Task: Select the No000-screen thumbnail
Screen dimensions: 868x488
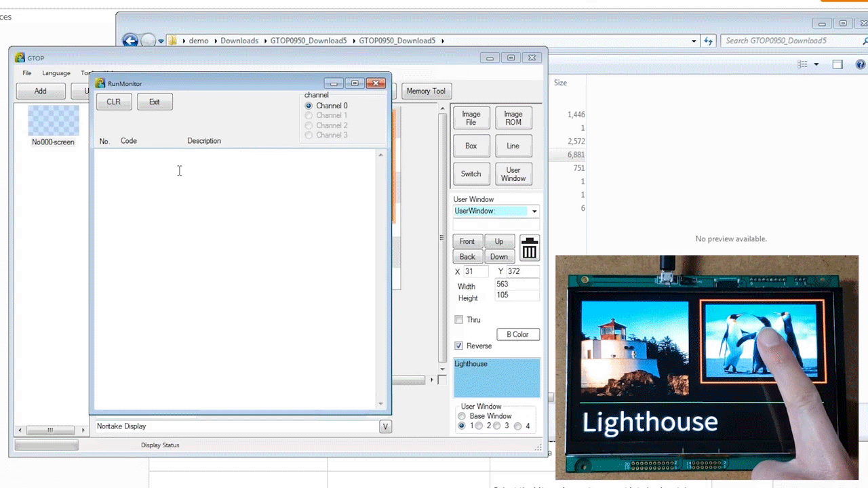Action: (x=53, y=125)
